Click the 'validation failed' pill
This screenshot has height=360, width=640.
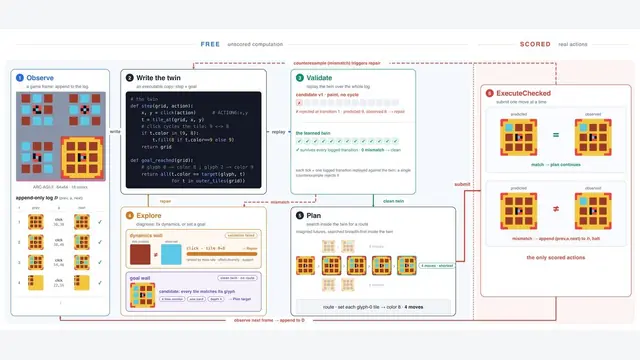point(241,236)
